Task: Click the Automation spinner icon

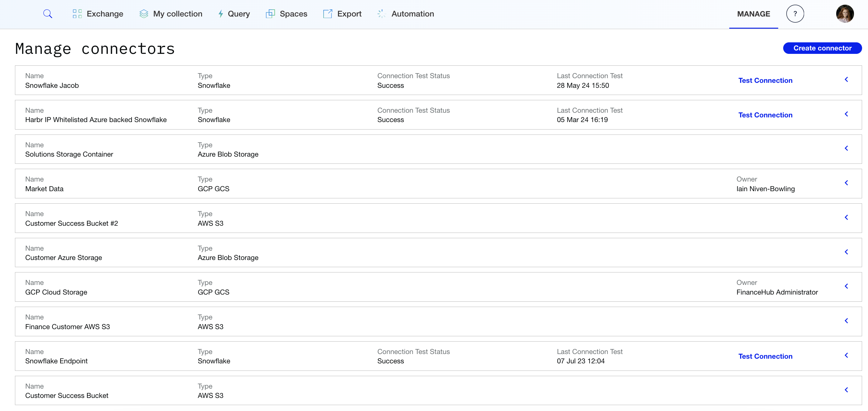Action: [x=381, y=14]
